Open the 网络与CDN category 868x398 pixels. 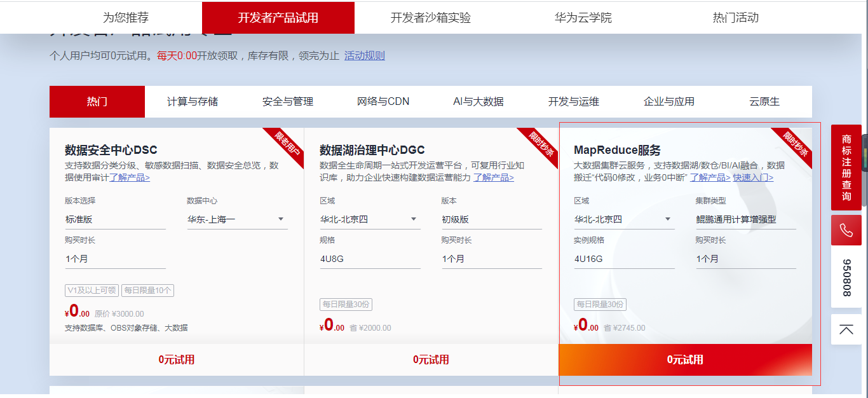[383, 102]
